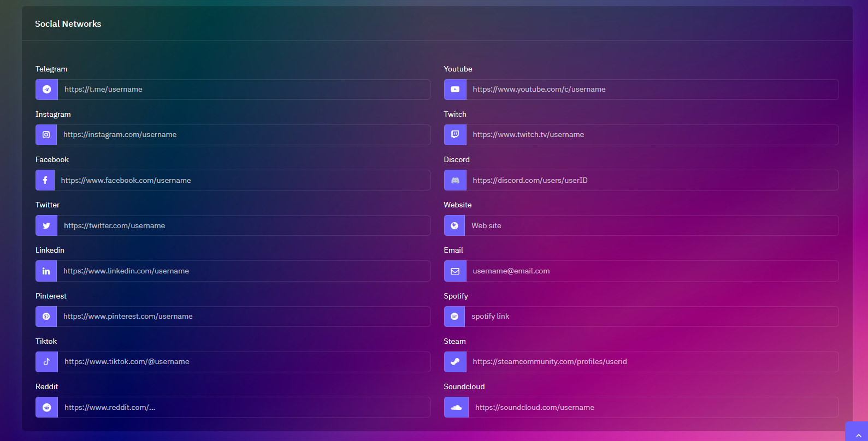Focus the Soundcloud URL input field
Screen dimensions: 868x441
[x=654, y=407]
